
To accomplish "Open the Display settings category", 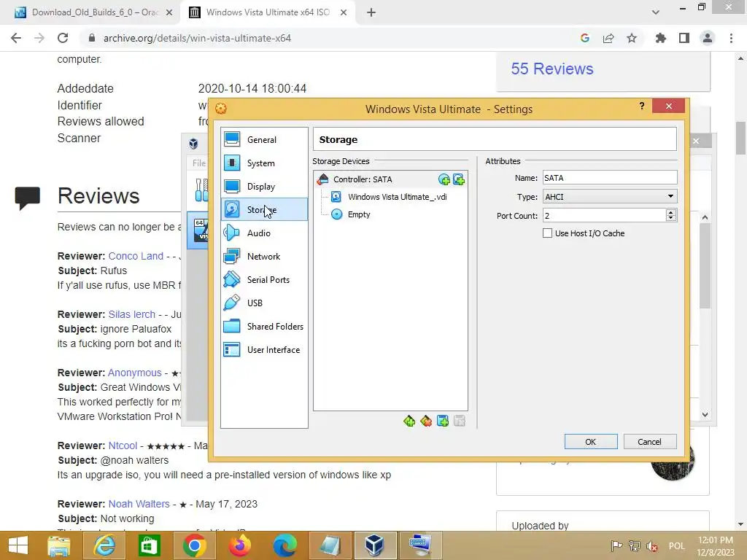I will tap(264, 186).
